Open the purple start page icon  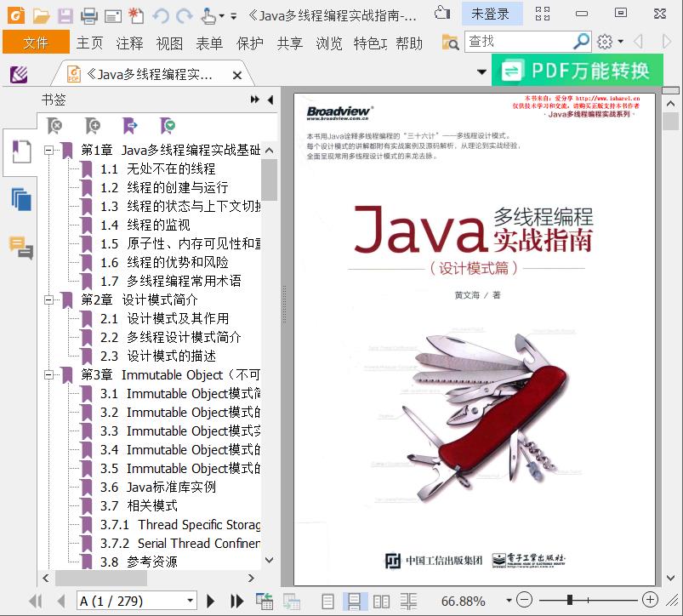pos(19,75)
